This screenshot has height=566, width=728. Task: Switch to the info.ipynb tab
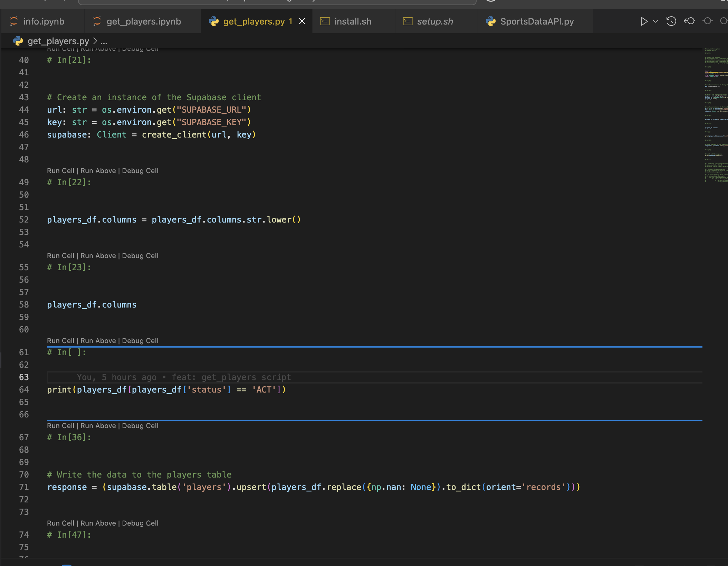[x=43, y=21]
